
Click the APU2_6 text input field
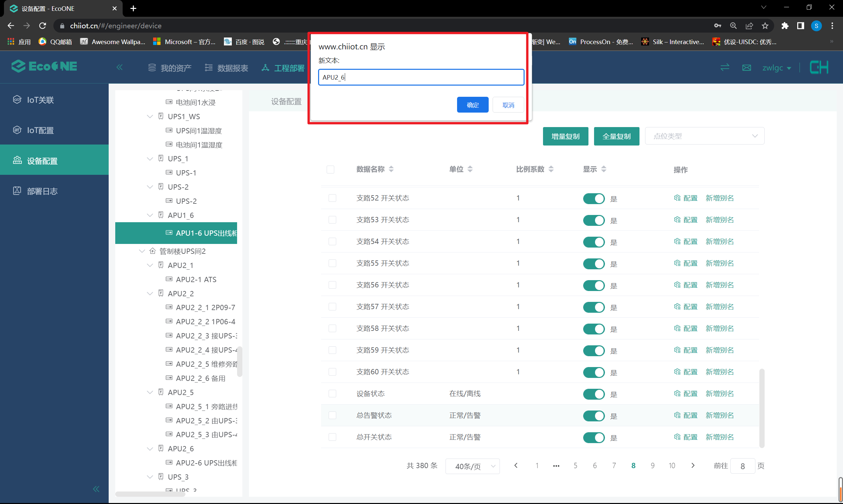tap(421, 77)
